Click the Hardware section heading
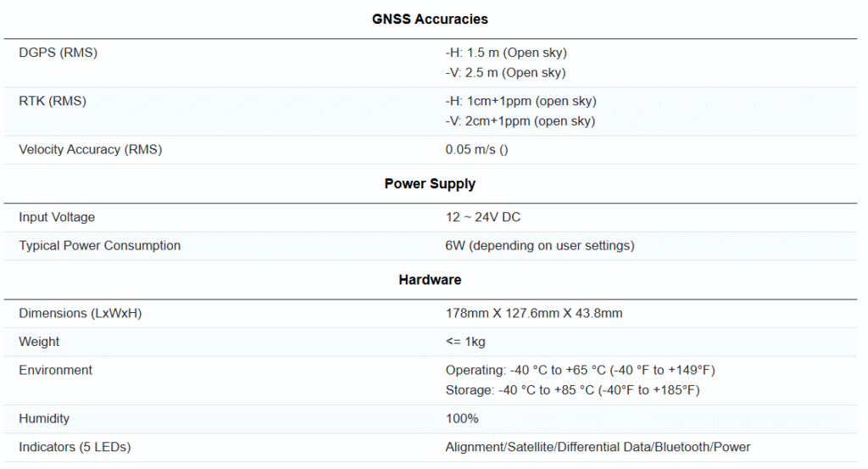The height and width of the screenshot is (469, 868). click(430, 279)
